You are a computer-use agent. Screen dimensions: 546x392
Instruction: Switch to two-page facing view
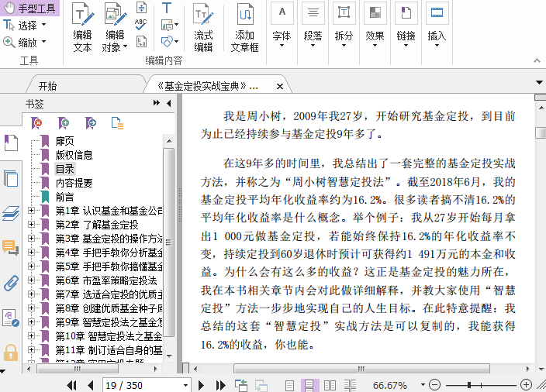(330, 385)
